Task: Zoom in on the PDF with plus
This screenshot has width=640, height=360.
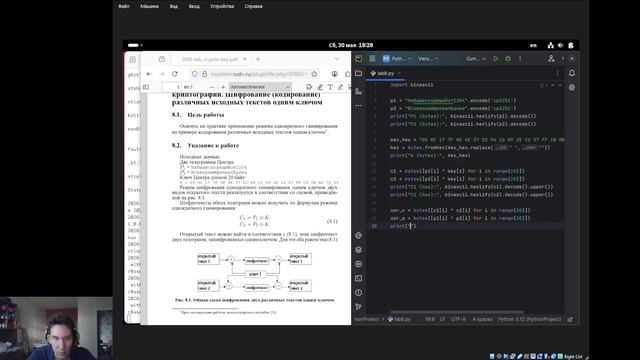Action: point(223,87)
